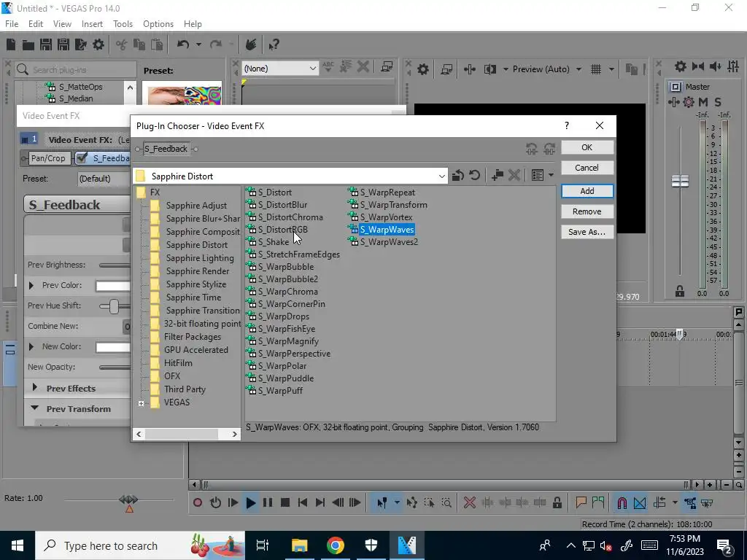Image resolution: width=747 pixels, height=560 pixels.
Task: Open the Tools menu
Action: pos(123,24)
